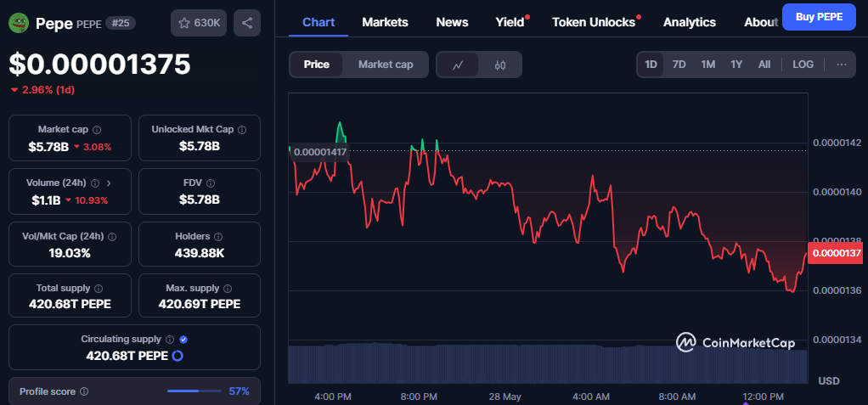Viewport: 868px width, 405px height.
Task: Click the 2.96% (1d) change text
Action: point(48,90)
